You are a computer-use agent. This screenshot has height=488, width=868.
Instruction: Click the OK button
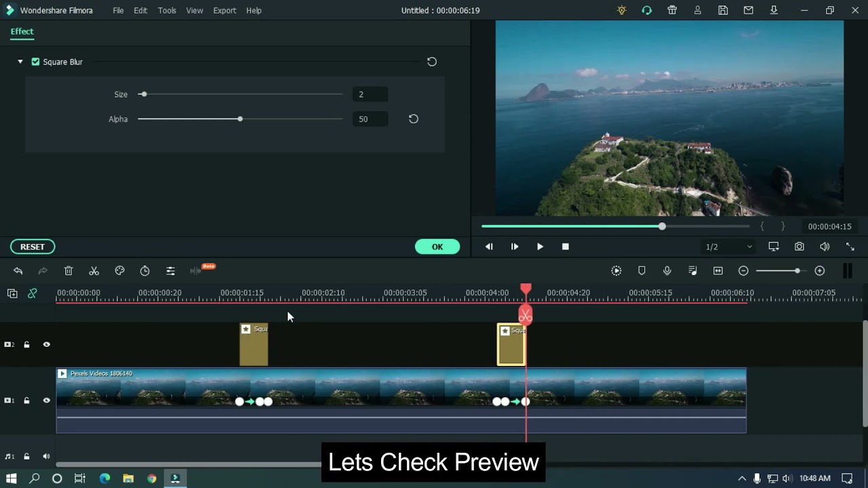coord(437,247)
